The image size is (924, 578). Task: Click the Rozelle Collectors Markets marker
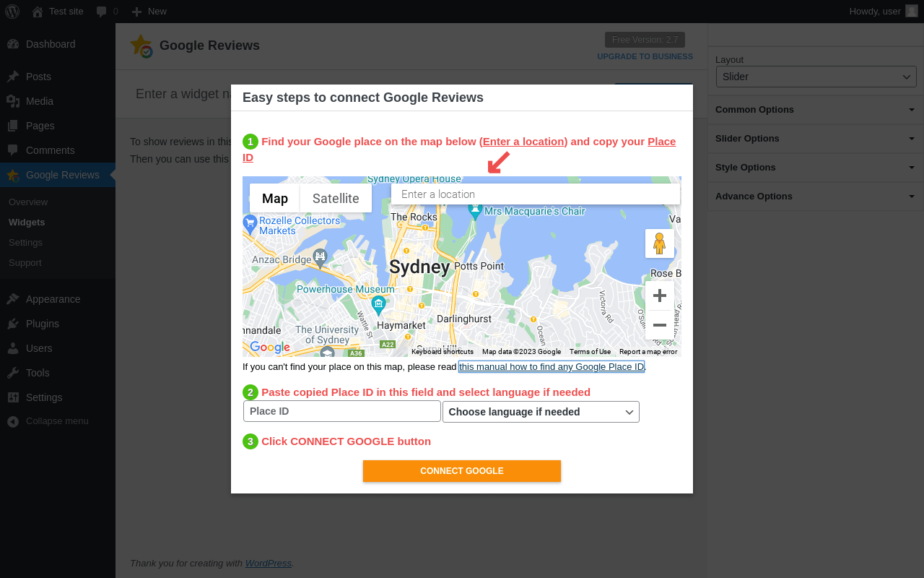point(250,223)
